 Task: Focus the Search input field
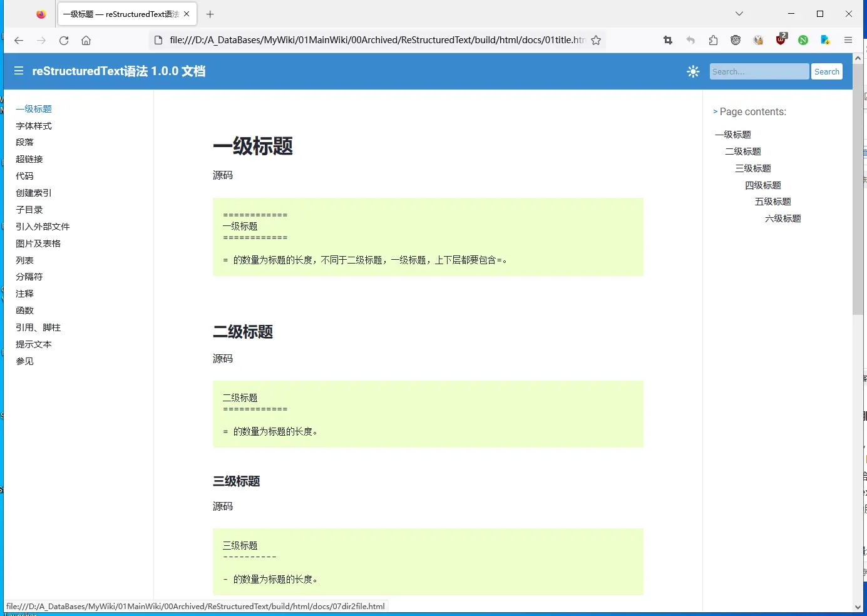(759, 71)
